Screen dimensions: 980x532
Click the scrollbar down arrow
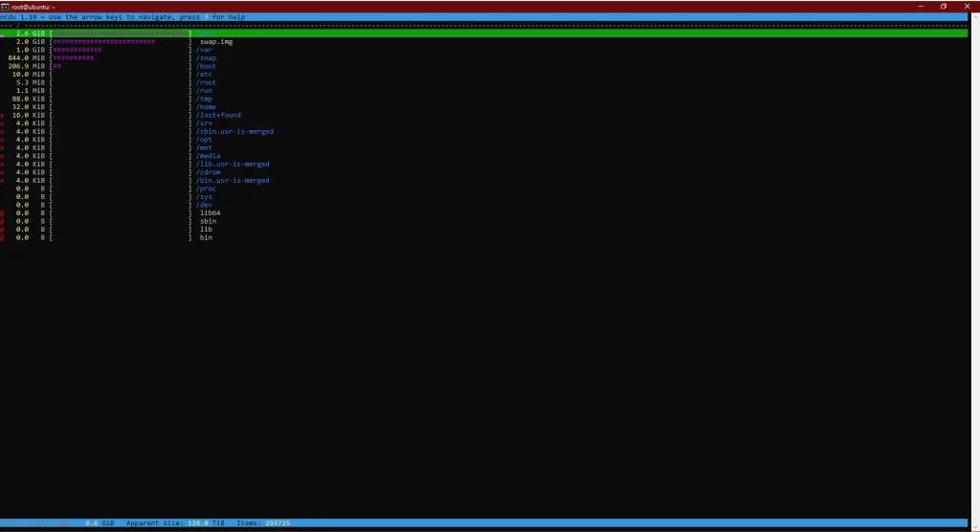(975, 527)
